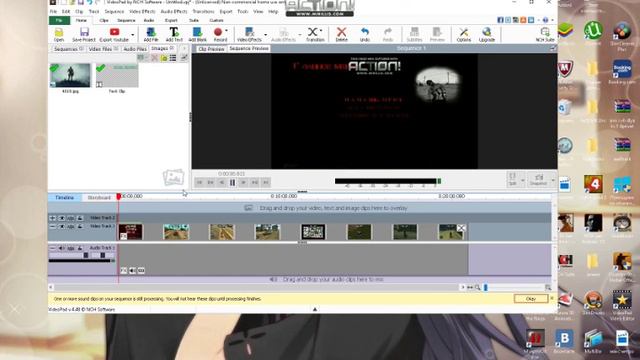Click the Okay button in notification bar
The width and height of the screenshot is (640, 360).
click(531, 299)
